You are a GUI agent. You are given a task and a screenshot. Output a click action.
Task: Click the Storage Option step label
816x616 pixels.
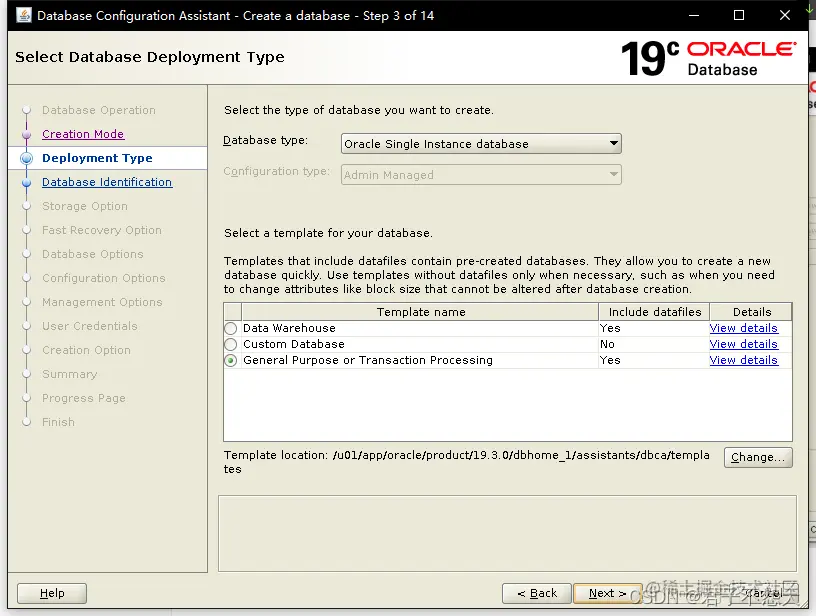coord(85,206)
